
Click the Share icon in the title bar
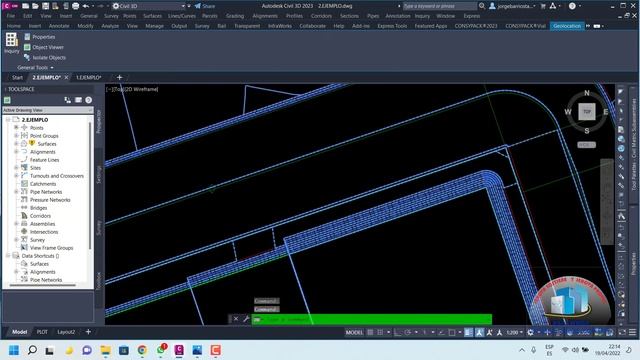pos(205,6)
